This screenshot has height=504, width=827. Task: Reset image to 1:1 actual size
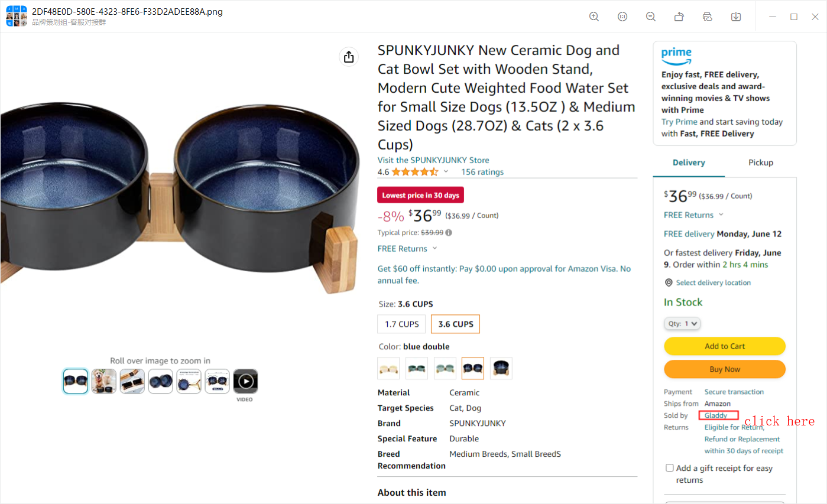pyautogui.click(x=622, y=17)
